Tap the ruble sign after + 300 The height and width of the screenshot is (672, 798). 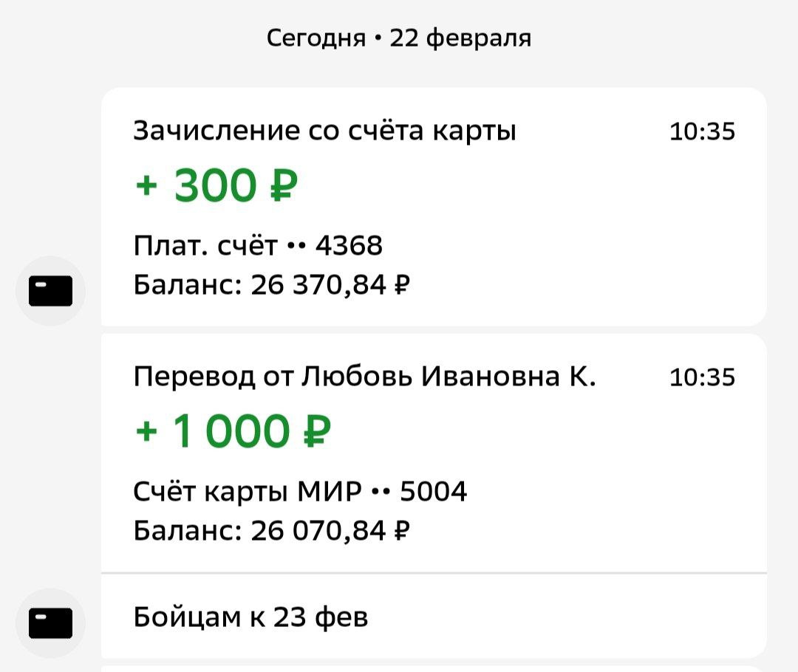(283, 185)
